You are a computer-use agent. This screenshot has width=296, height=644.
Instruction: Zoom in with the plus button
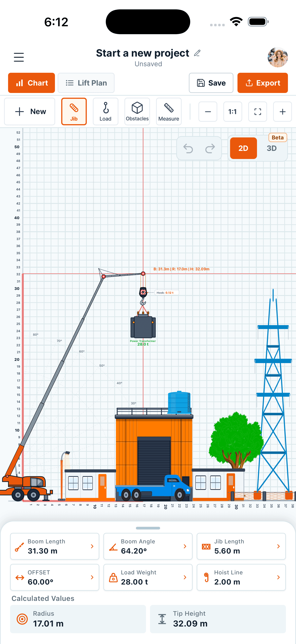click(283, 112)
